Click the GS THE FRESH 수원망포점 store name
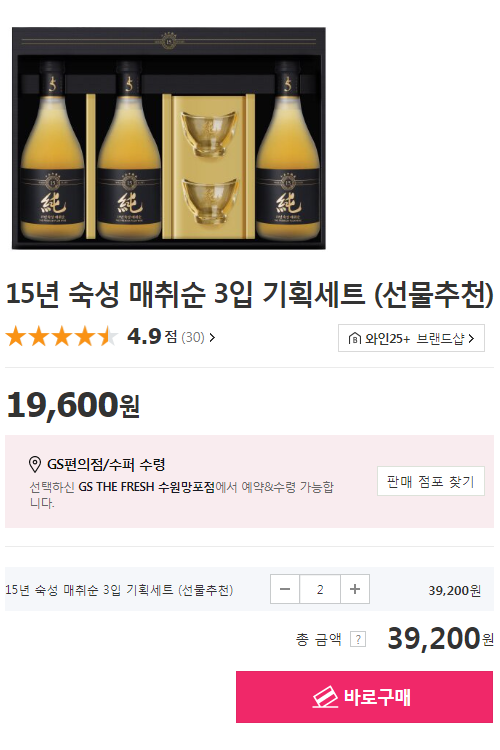500x750 pixels. (x=146, y=487)
